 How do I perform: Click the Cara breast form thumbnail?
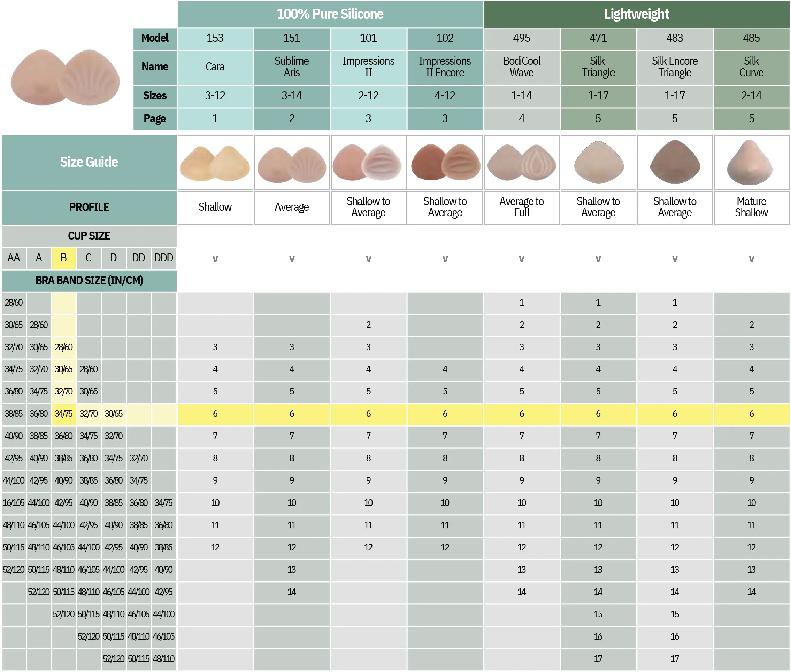tap(215, 163)
